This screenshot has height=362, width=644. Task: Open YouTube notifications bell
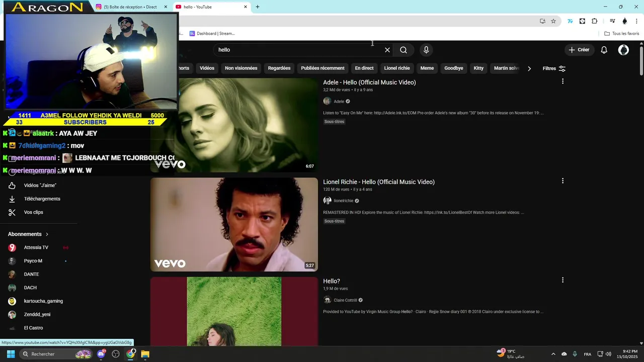coord(604,50)
